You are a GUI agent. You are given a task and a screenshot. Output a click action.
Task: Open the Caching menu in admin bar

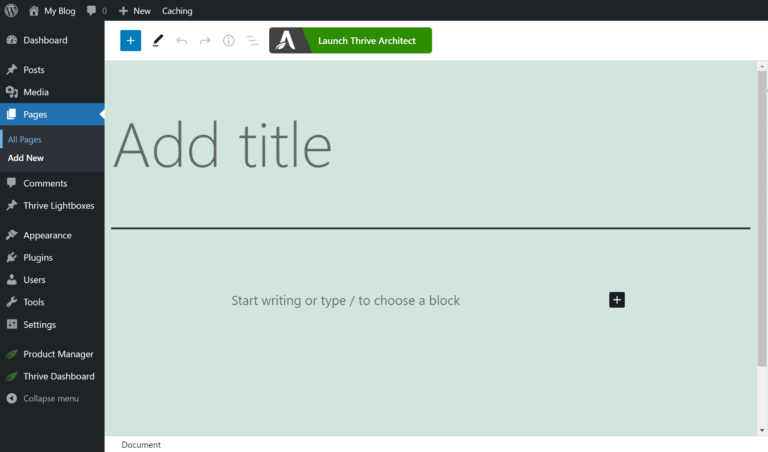tap(177, 11)
